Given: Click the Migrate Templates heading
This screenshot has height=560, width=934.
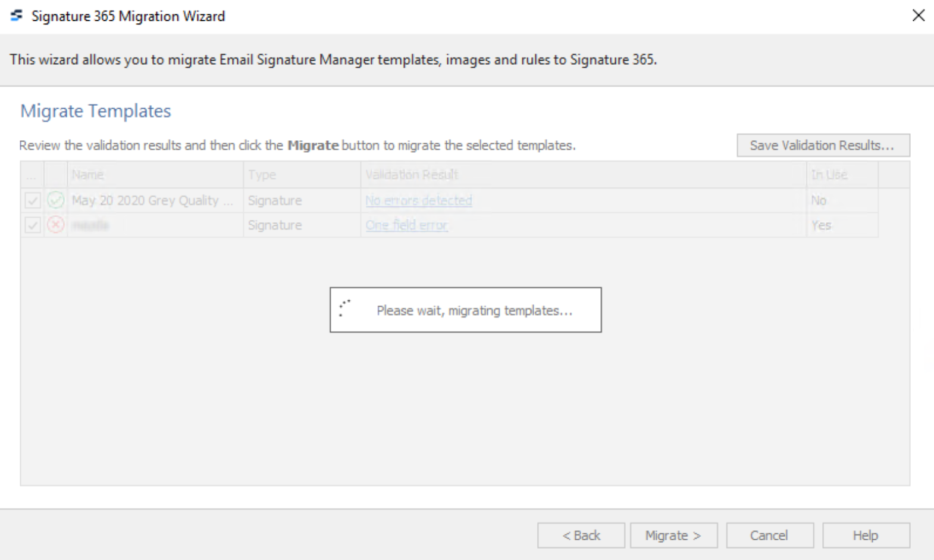Looking at the screenshot, I should point(96,111).
